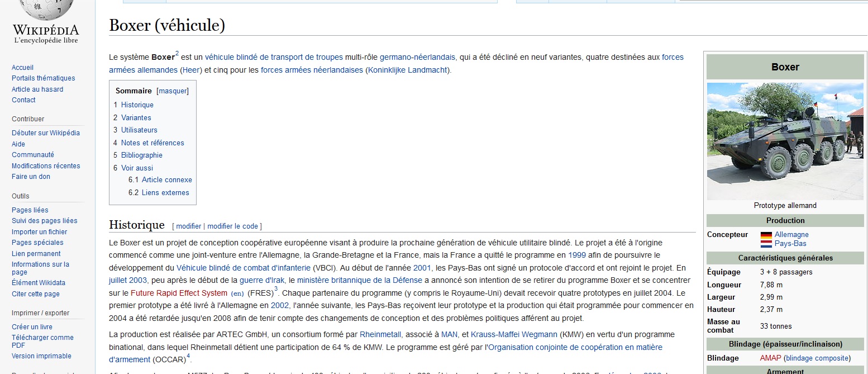Image resolution: width=868 pixels, height=374 pixels.
Task: Click modifier le code beside Historique
Action: [232, 226]
